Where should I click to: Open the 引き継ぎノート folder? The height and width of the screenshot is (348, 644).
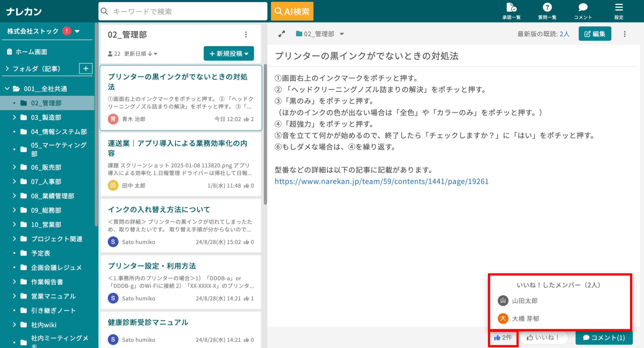tap(53, 310)
